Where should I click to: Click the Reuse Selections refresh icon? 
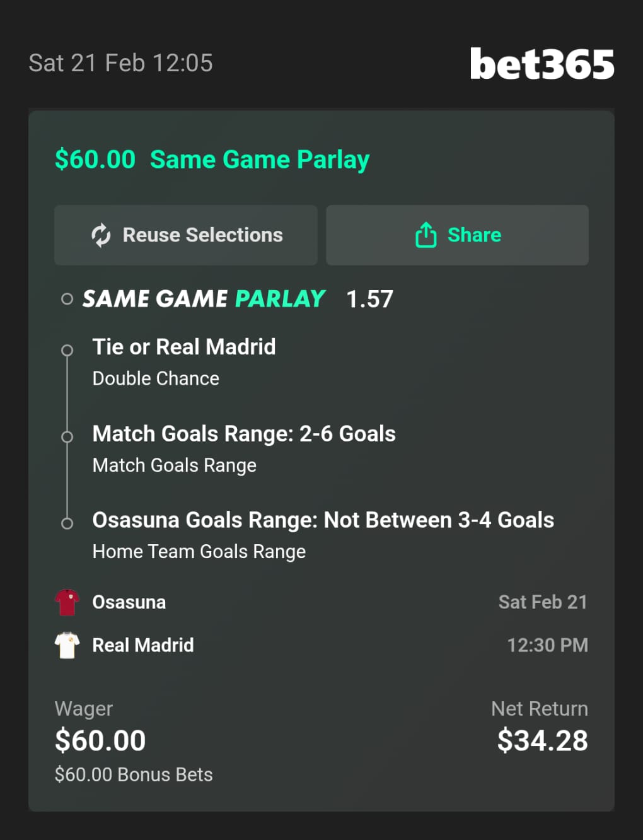[101, 235]
